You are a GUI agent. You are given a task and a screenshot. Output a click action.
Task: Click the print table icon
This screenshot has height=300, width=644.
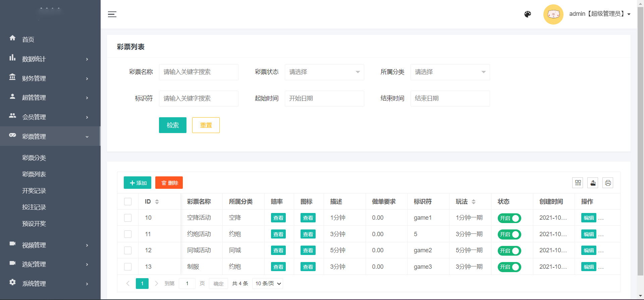607,183
